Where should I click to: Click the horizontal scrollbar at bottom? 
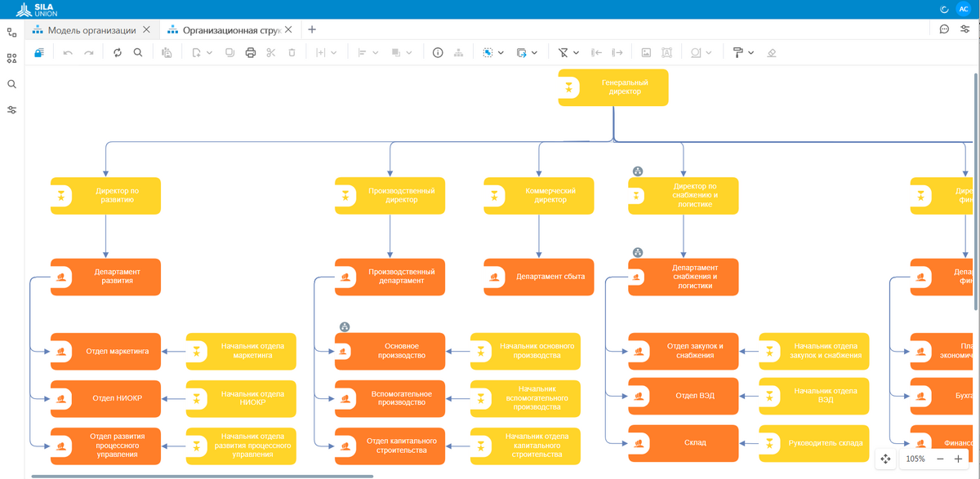(203, 476)
